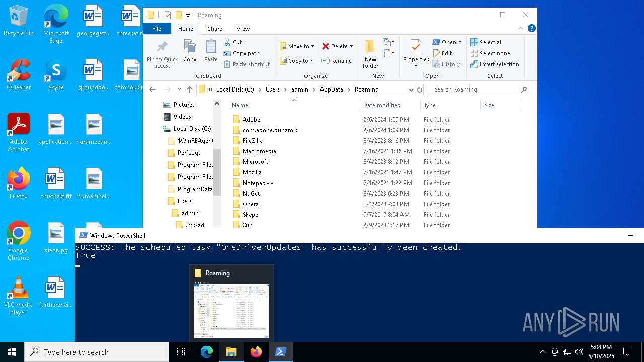This screenshot has height=362, width=644.
Task: Go up one folder level arrow
Action: (x=189, y=89)
